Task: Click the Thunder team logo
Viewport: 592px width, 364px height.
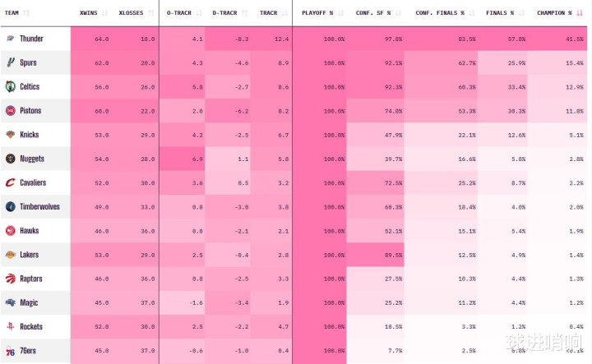Action: (x=10, y=39)
